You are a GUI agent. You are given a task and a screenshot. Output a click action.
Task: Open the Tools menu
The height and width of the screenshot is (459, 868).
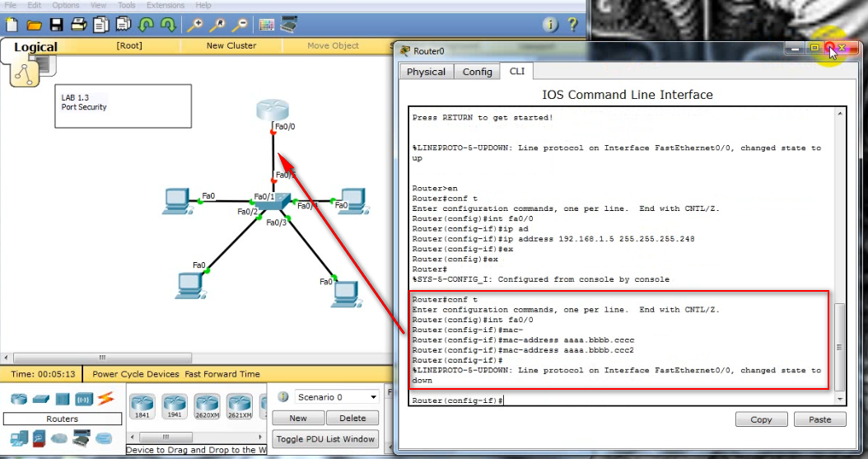tap(126, 5)
